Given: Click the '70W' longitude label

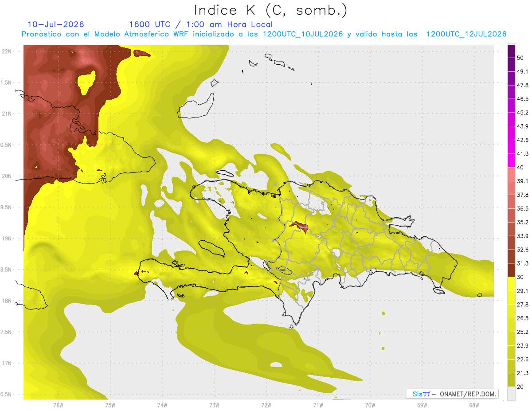Looking at the screenshot, I should click(370, 405).
